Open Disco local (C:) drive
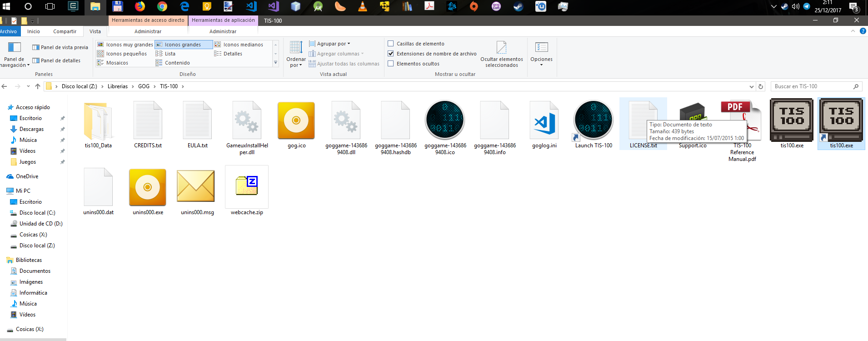The width and height of the screenshot is (868, 341). 37,213
